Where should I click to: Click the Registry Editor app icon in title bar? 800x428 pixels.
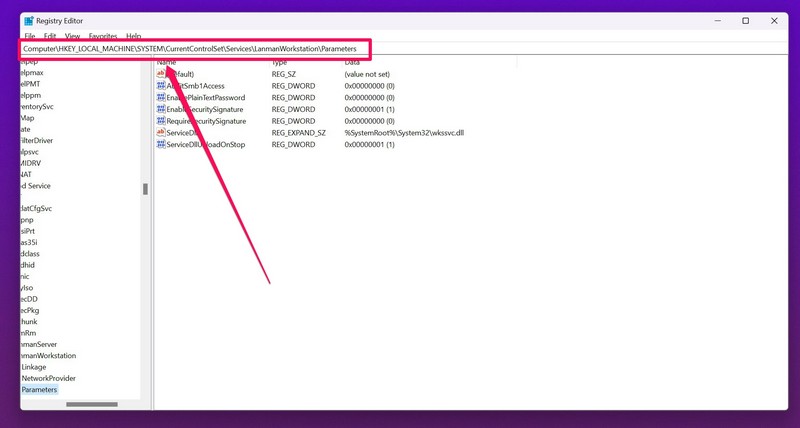[x=29, y=21]
